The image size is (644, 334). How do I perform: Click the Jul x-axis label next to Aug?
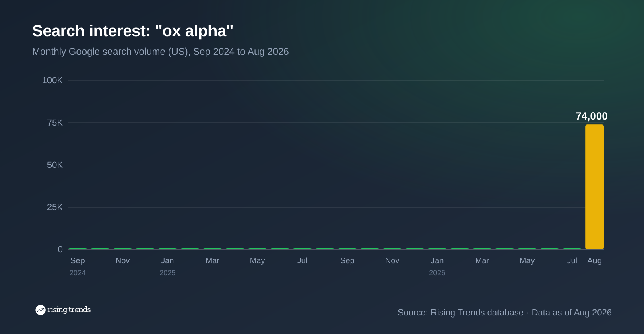tap(572, 260)
